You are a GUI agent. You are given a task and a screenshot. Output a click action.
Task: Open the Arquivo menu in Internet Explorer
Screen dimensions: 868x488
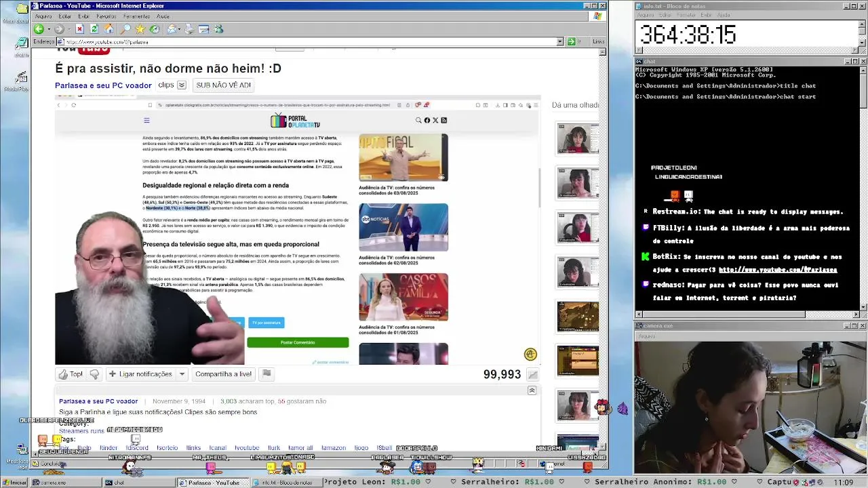pos(43,16)
